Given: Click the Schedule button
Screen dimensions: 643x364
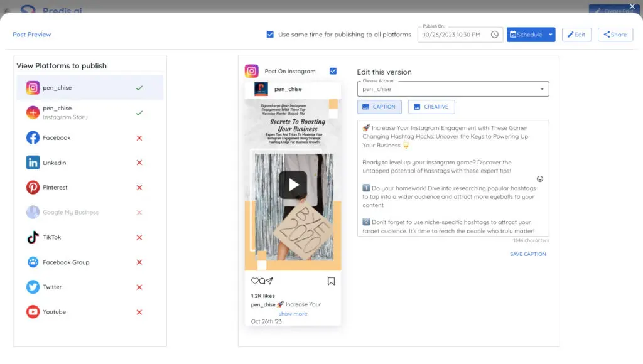Looking at the screenshot, I should [527, 35].
